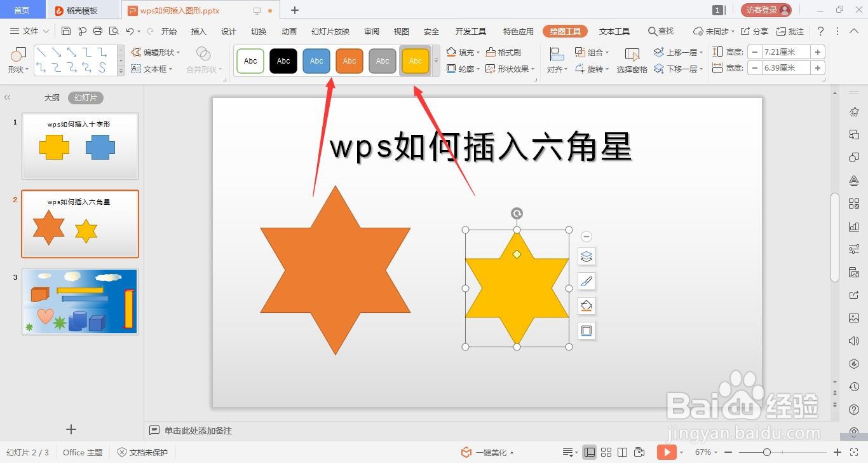
Task: Switch to Slide Sorter view
Action: coord(606,452)
